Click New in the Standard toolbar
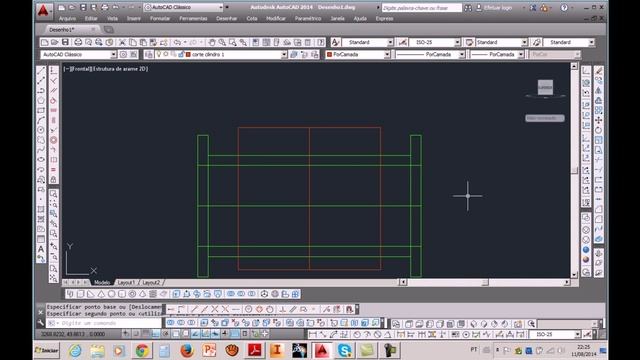Screen dimensions: 640x360 [44, 42]
